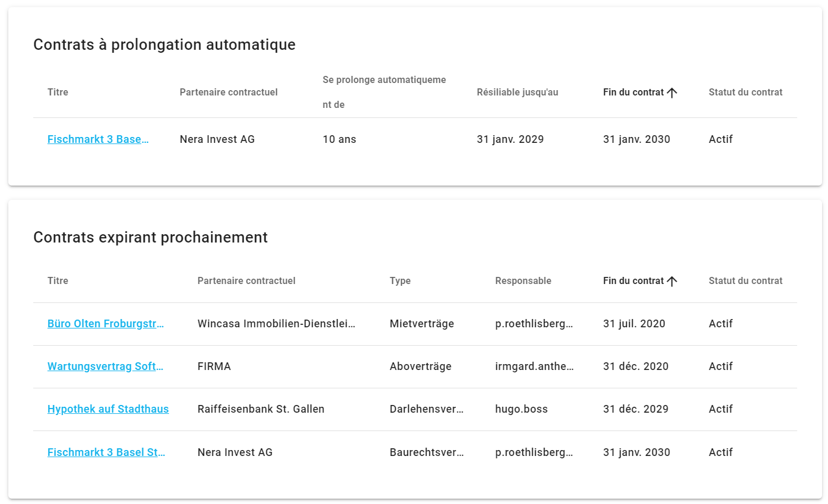The width and height of the screenshot is (828, 504).
Task: Open the Büro Olten Froburgstr… contract link
Action: (x=106, y=324)
